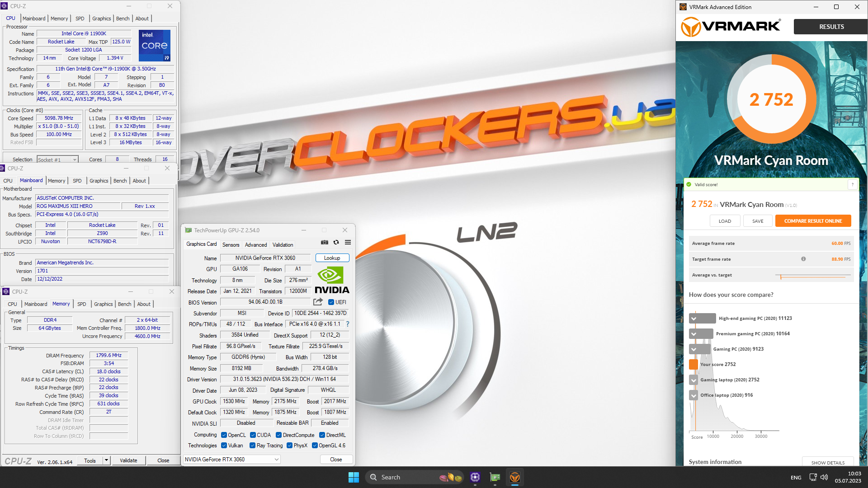The width and height of the screenshot is (868, 488).
Task: Click the VRMark Load button
Action: 725,221
